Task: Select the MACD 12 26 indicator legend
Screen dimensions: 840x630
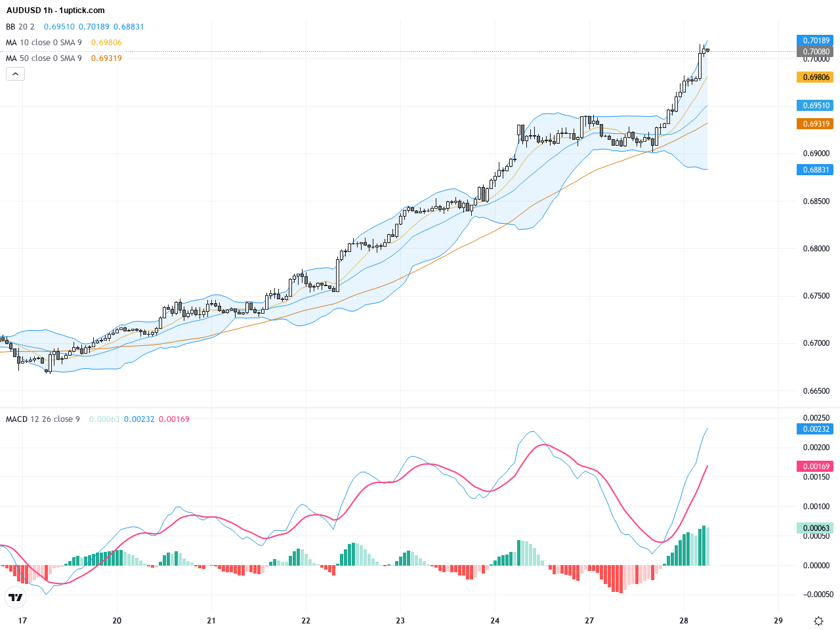Action: pos(43,419)
